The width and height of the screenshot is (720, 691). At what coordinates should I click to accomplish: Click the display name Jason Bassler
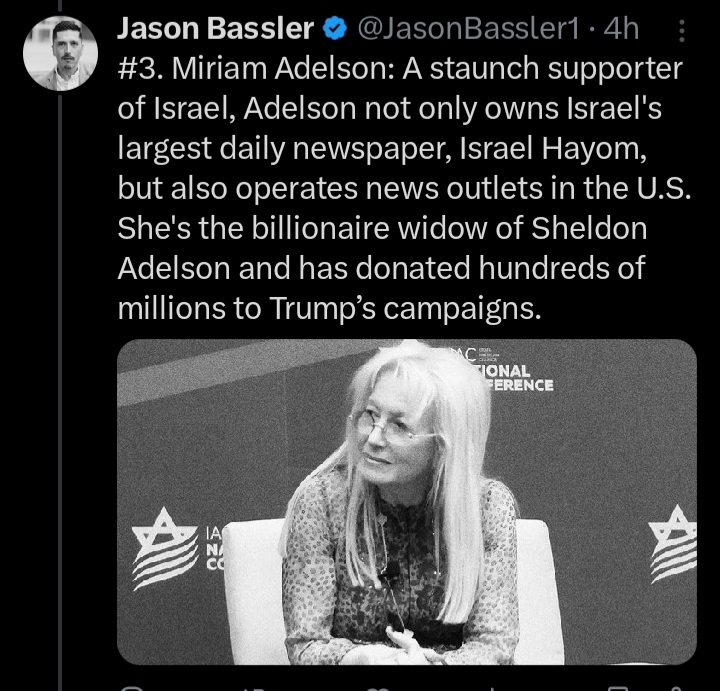coord(215,31)
